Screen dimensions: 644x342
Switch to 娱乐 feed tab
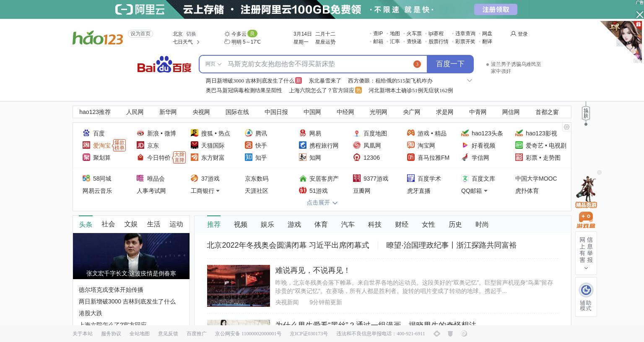click(267, 225)
